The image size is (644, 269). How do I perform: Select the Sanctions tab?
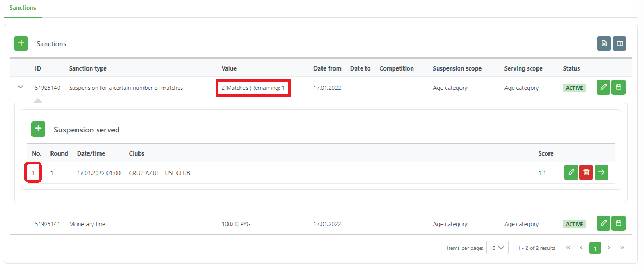point(22,9)
